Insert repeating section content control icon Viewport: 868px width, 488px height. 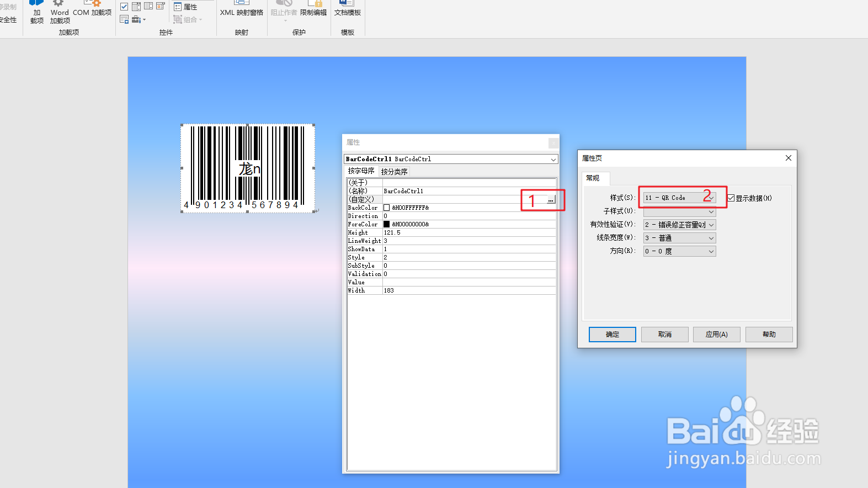[x=124, y=19]
